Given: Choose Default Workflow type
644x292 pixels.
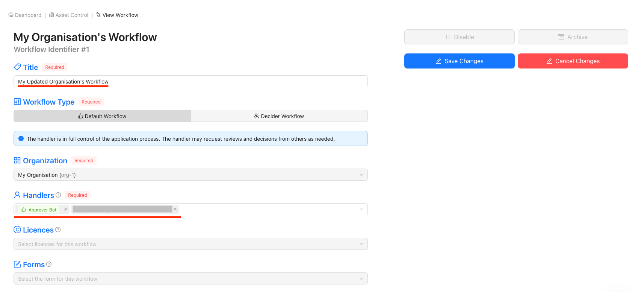Looking at the screenshot, I should pyautogui.click(x=102, y=116).
